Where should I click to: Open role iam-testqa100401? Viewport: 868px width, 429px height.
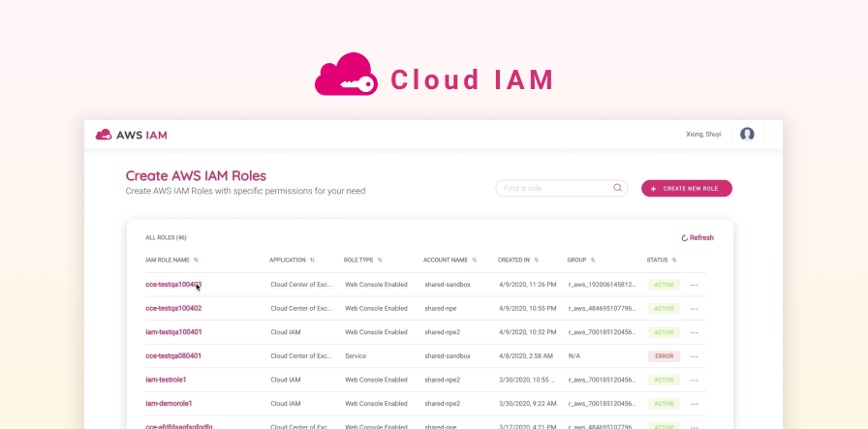tap(173, 332)
